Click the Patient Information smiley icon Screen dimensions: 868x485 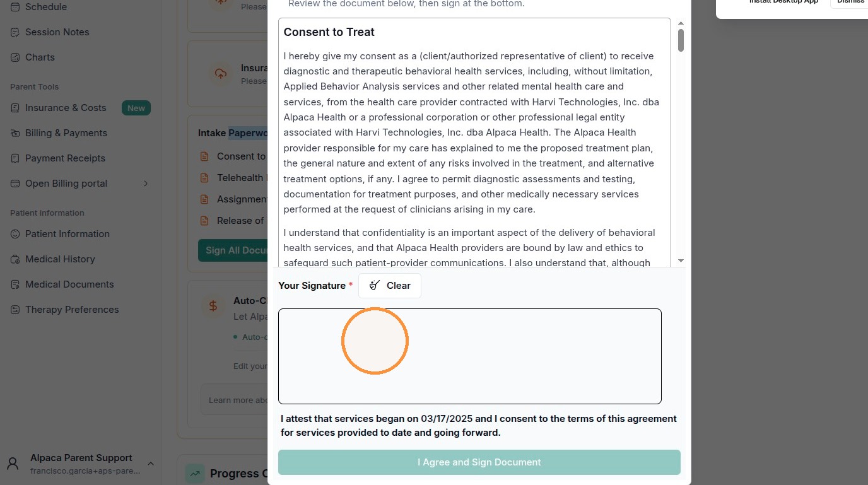coord(15,234)
